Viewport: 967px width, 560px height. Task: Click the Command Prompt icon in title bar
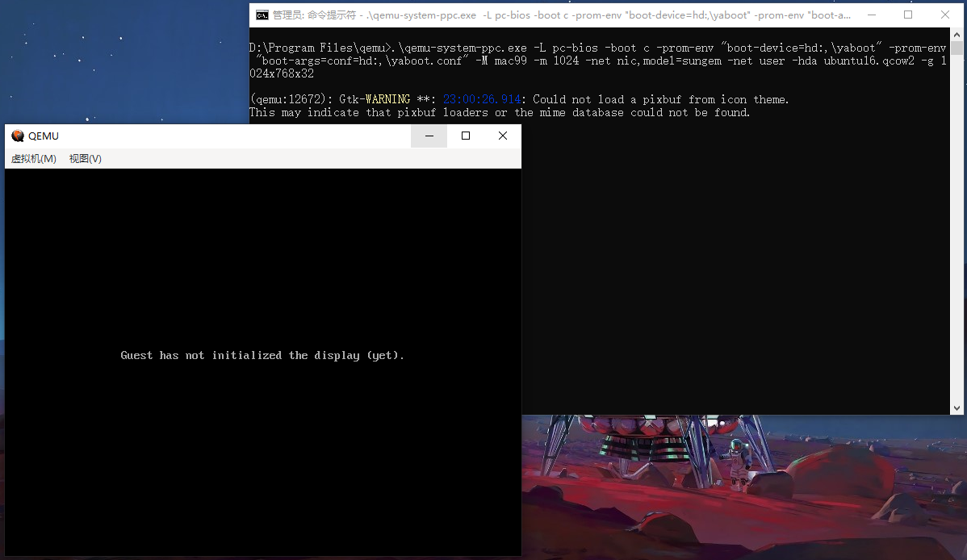pos(262,15)
